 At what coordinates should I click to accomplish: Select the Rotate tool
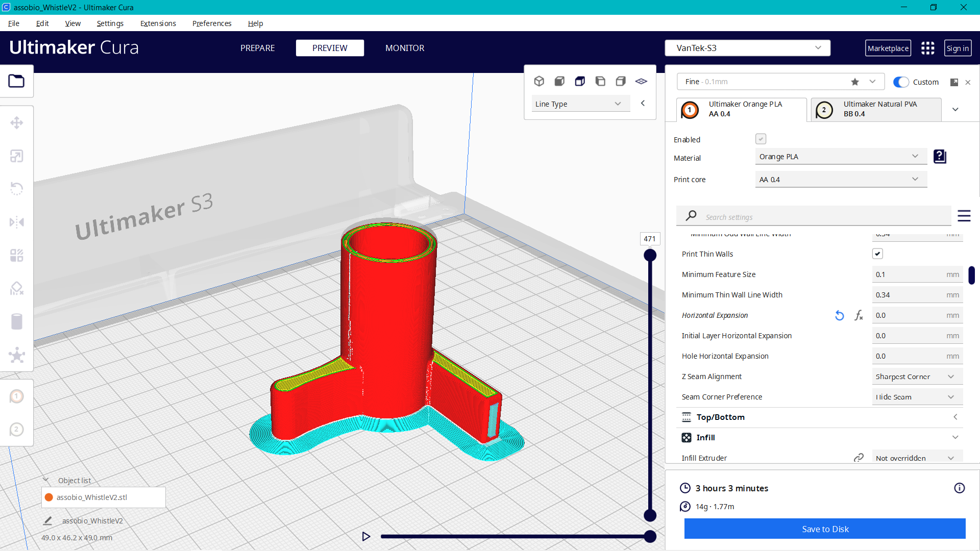[x=17, y=189]
